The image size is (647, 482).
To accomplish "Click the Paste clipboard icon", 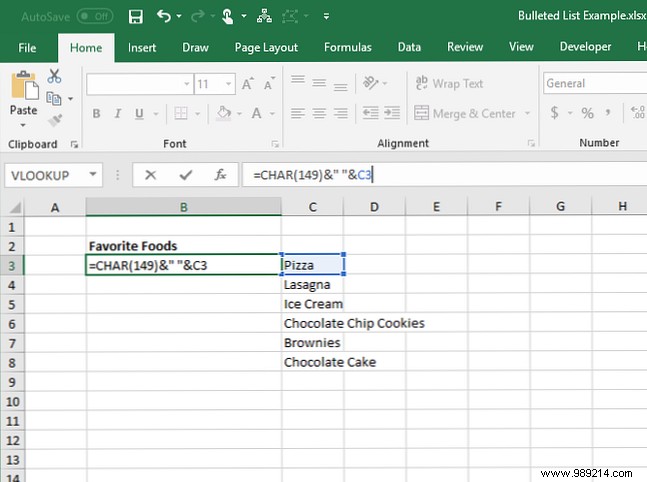I will coord(24,85).
